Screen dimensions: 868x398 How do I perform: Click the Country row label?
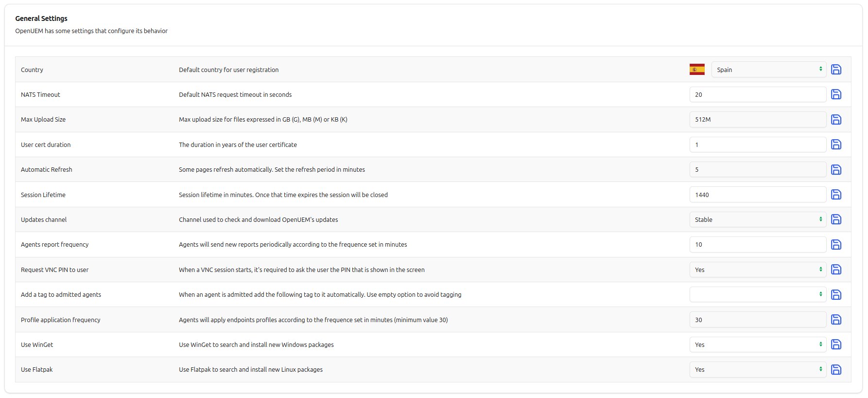32,70
